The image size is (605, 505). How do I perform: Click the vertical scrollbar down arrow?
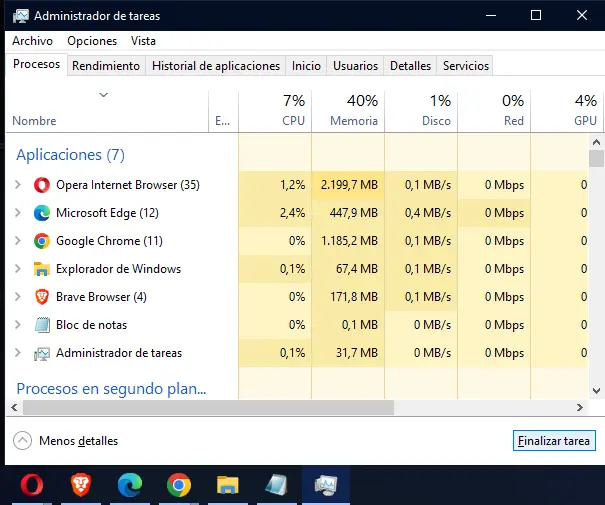pyautogui.click(x=597, y=391)
